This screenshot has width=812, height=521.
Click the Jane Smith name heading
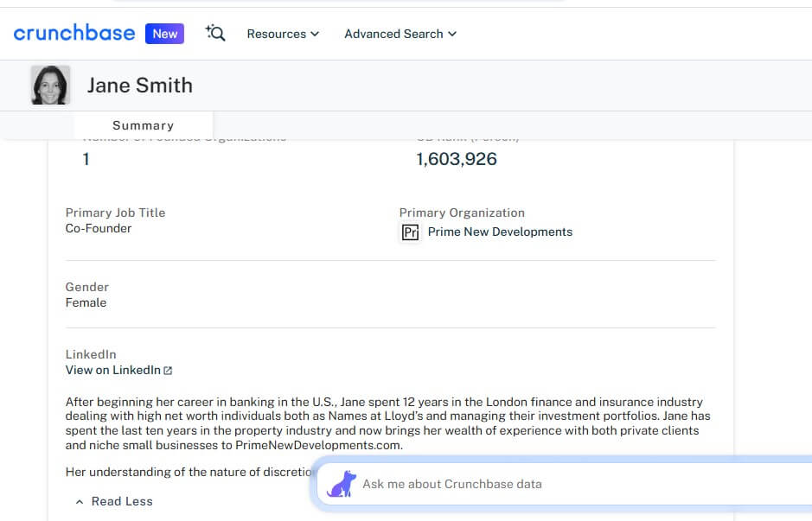(140, 86)
